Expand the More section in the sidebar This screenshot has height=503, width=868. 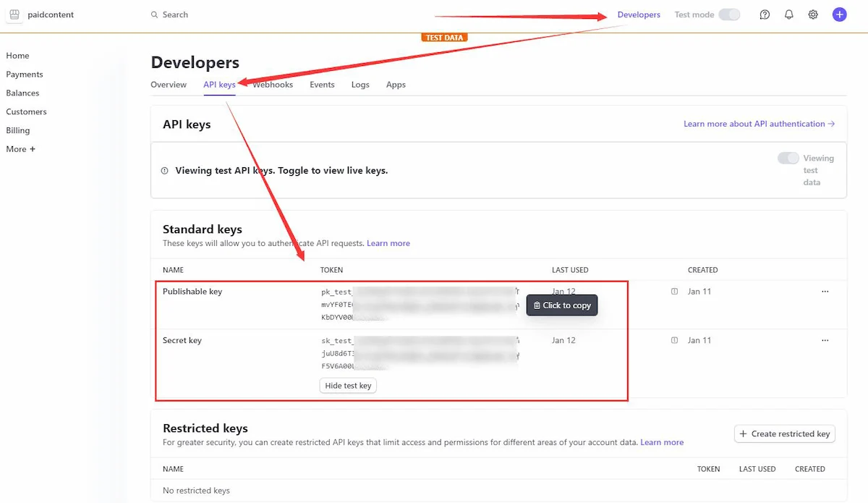pos(20,149)
